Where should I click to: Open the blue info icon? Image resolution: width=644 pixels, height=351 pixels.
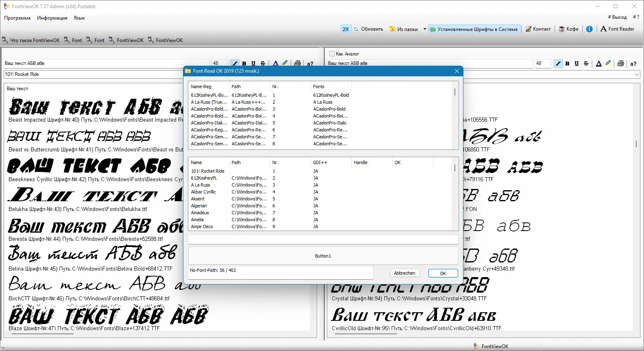pyautogui.click(x=589, y=29)
